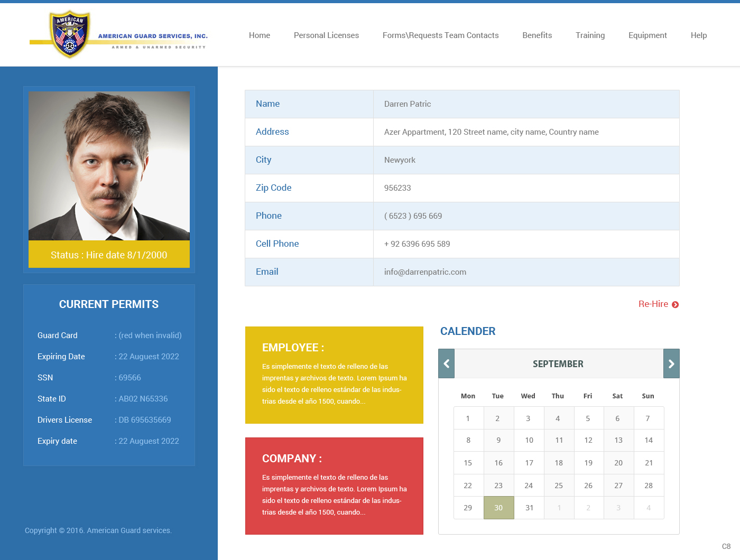Open the Benefits section
Viewport: 740px width, 560px height.
[x=537, y=35]
